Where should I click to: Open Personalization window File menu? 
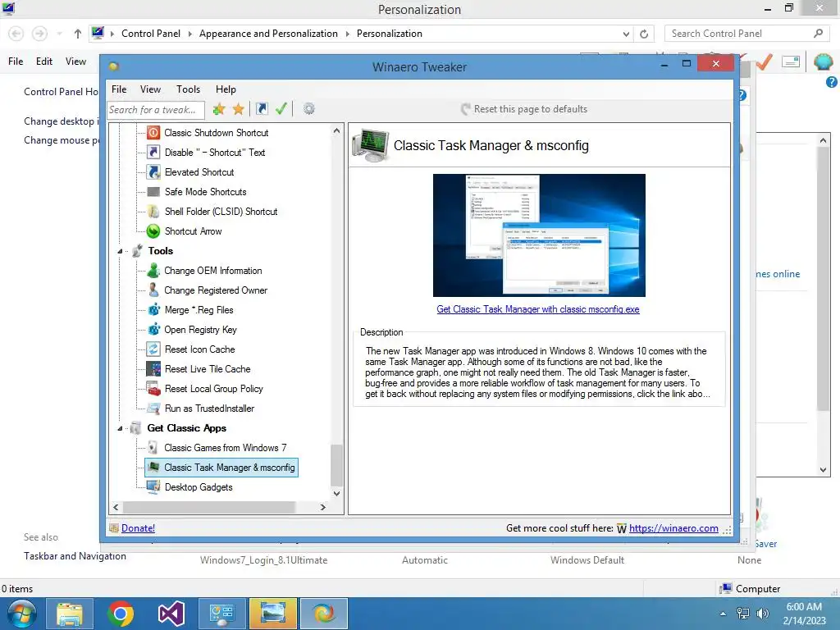pos(16,62)
